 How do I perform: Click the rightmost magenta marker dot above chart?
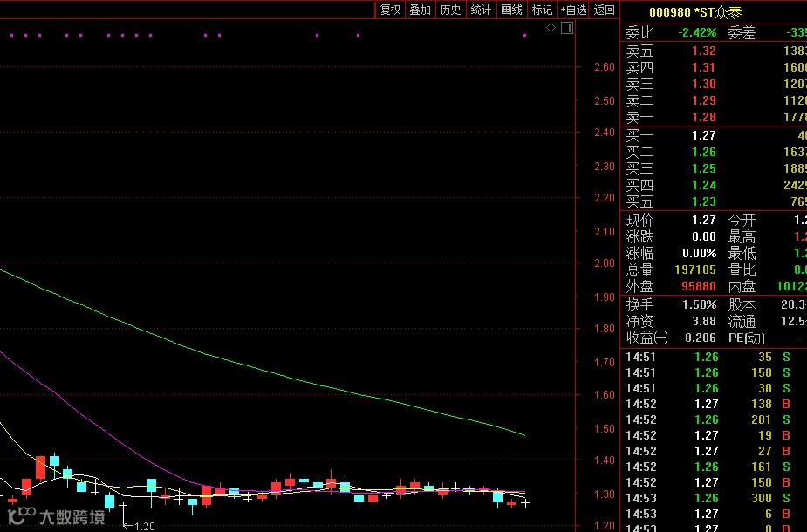pyautogui.click(x=524, y=36)
